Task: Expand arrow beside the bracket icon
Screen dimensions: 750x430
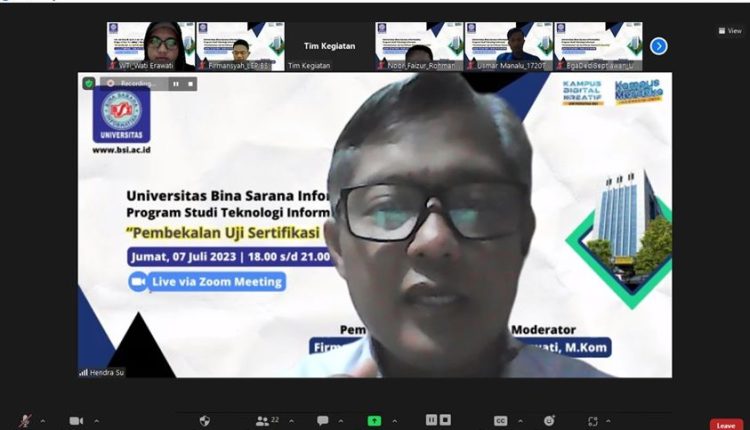Action: 608,421
